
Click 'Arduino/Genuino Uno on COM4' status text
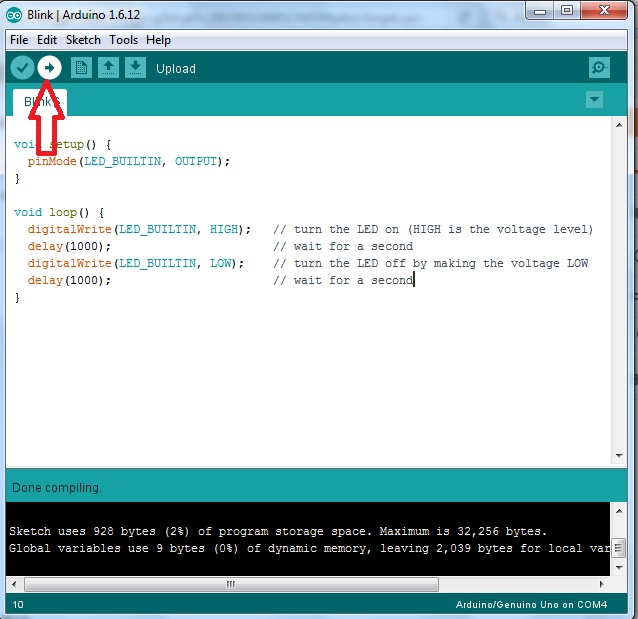pos(531,605)
